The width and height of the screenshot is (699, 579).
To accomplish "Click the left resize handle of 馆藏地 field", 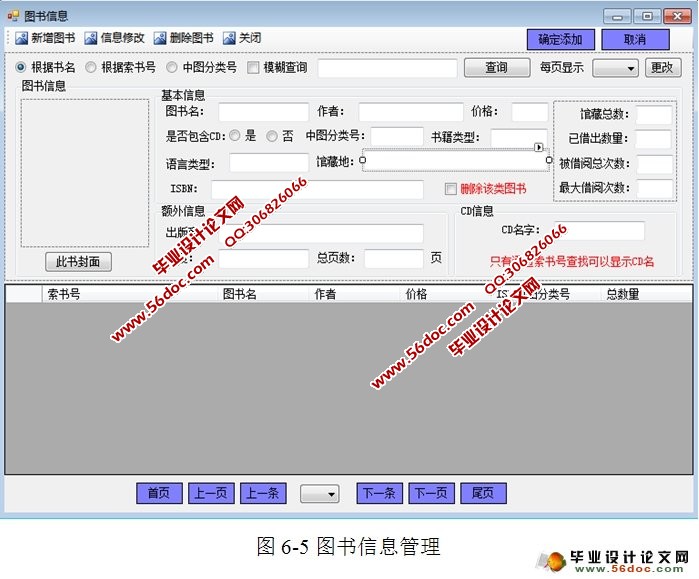I will (x=363, y=160).
